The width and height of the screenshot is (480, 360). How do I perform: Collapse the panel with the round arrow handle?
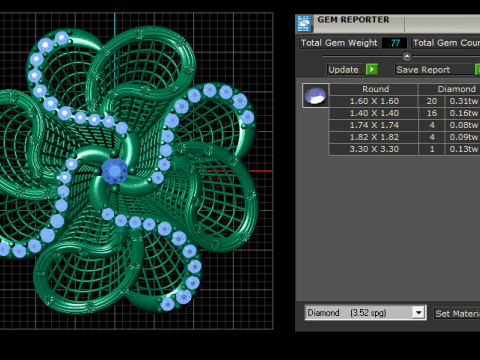coord(407,56)
